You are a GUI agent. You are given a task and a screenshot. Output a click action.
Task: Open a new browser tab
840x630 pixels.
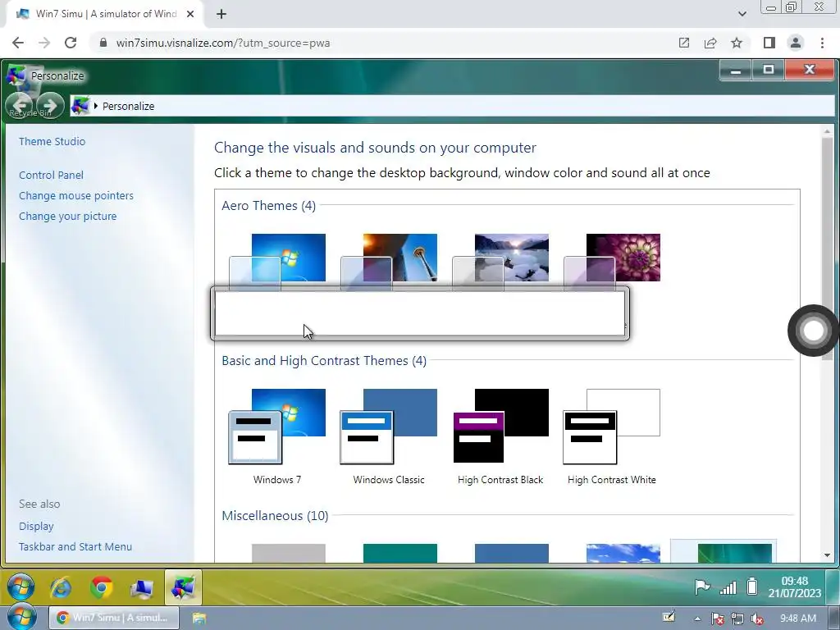point(221,14)
